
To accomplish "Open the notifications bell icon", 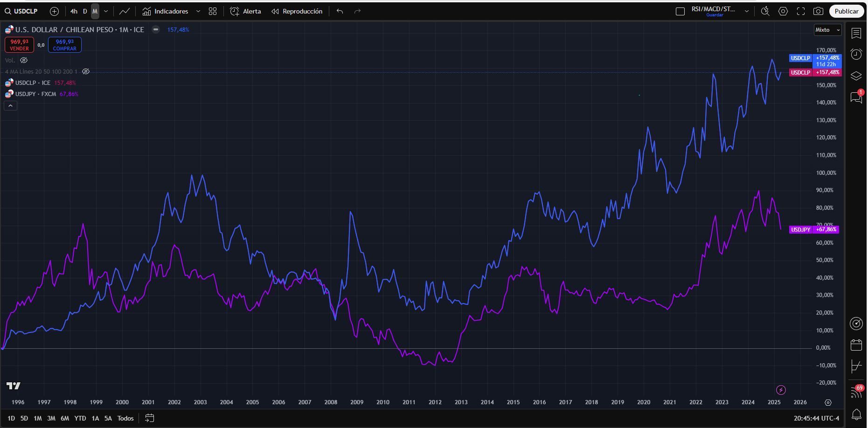I will pos(856,414).
